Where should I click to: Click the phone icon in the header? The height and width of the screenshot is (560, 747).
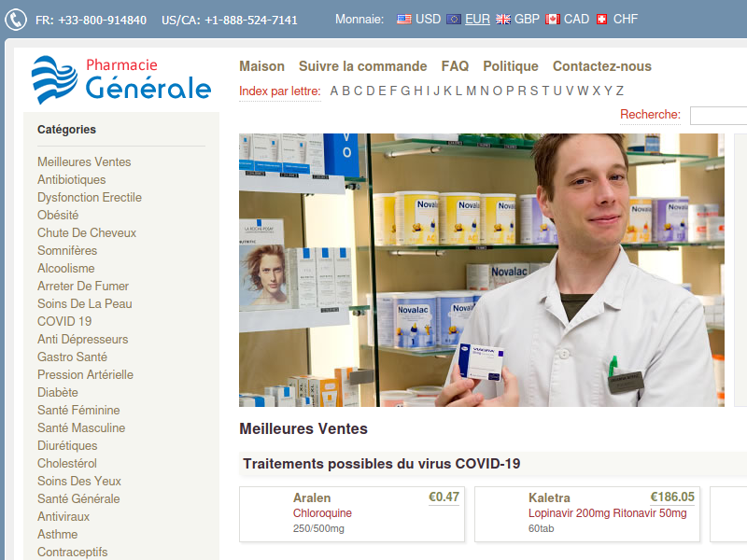click(x=16, y=20)
